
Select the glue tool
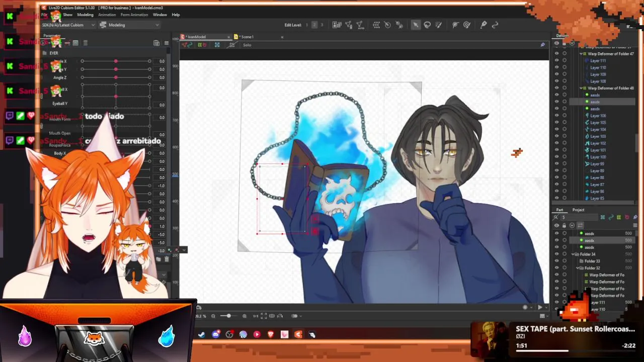484,25
